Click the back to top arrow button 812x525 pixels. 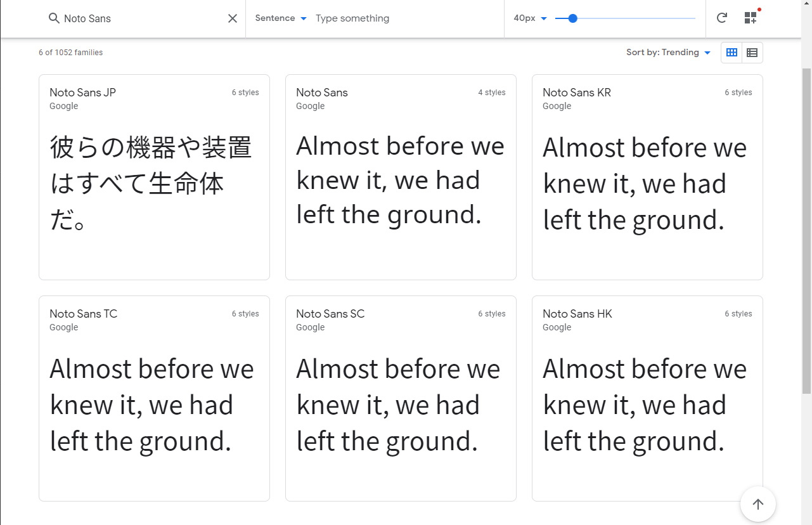[x=758, y=504]
